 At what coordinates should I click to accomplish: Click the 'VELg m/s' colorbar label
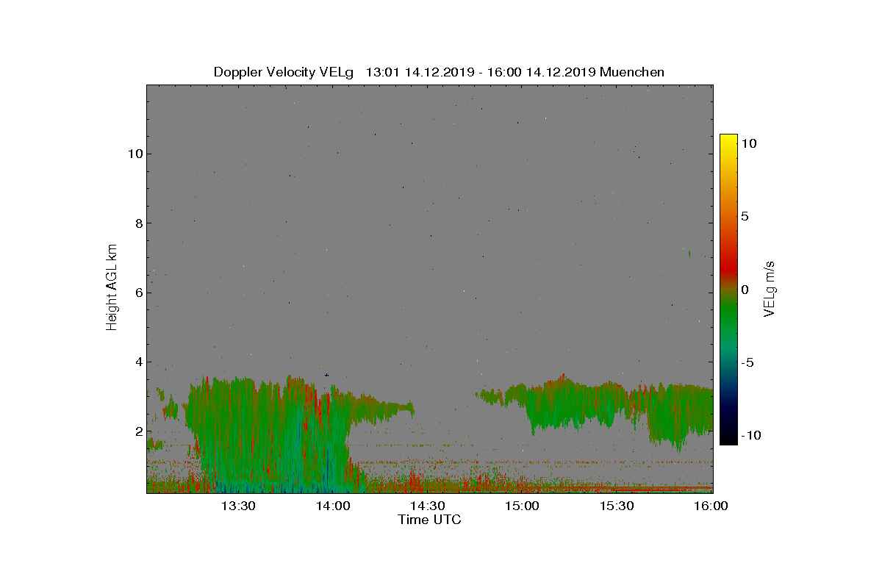click(x=770, y=288)
